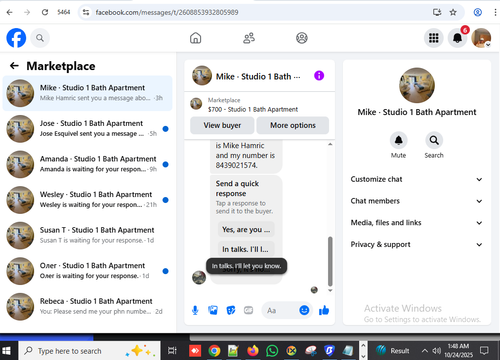Open the account profile picture menu
Viewport: 500px width, 360px height.
481,38
